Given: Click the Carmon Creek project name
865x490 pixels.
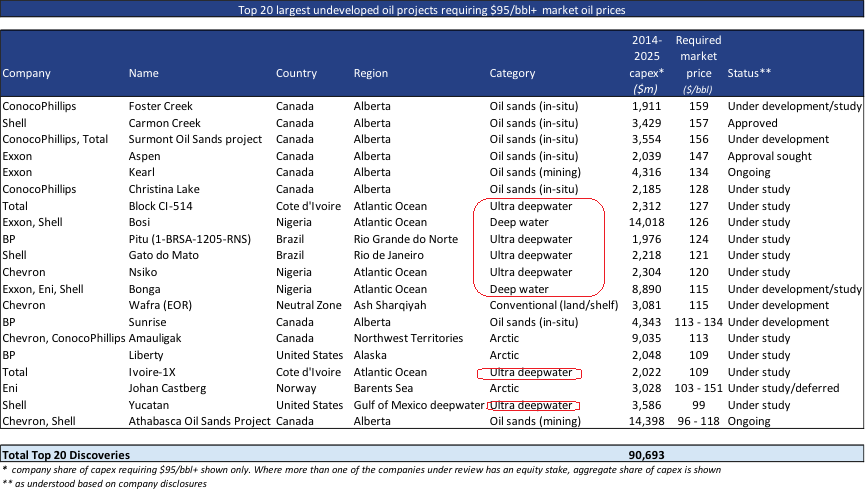Looking at the screenshot, I should click(164, 123).
